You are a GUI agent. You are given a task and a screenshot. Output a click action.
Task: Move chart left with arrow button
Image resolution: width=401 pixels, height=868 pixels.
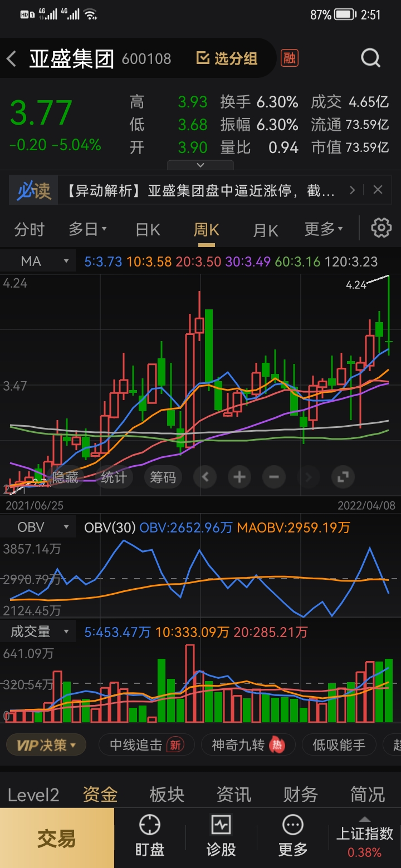[x=205, y=477]
